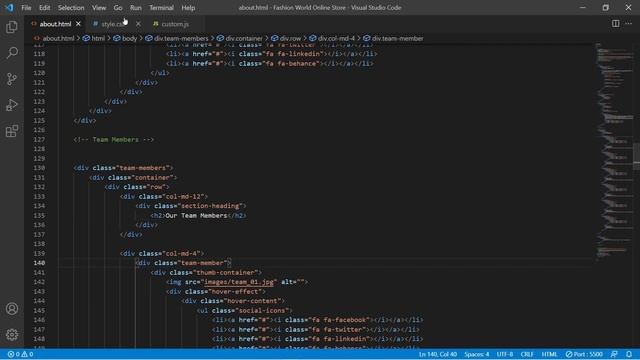This screenshot has height=360, width=640.
Task: Click the notifications bell in status bar
Action: [x=629, y=354]
